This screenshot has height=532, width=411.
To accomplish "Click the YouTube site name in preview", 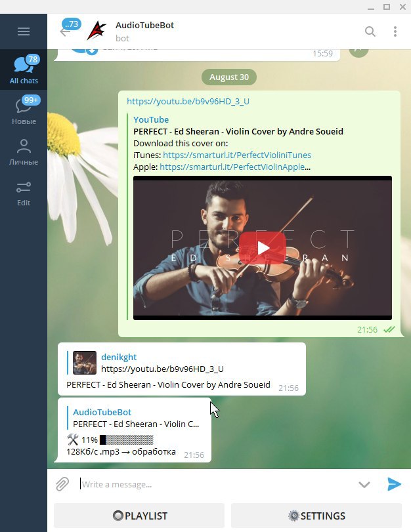I will click(151, 119).
